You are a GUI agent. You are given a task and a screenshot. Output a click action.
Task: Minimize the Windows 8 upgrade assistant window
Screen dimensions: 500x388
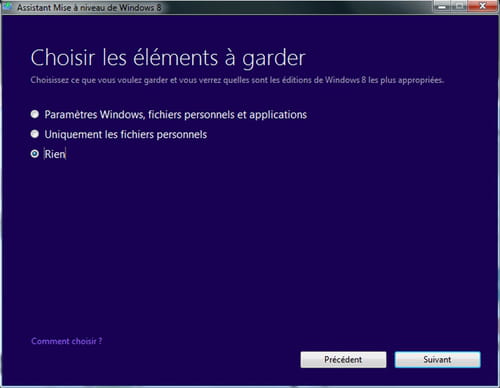click(443, 6)
